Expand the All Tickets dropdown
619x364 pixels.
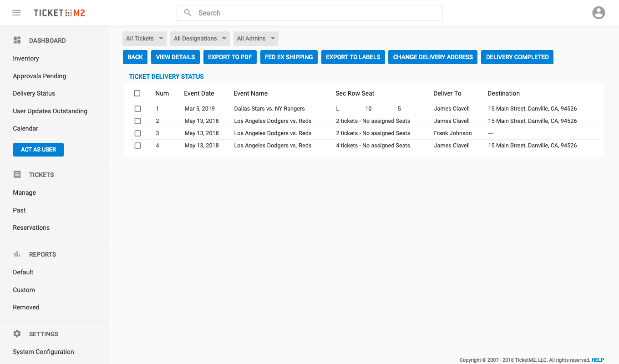click(x=144, y=39)
